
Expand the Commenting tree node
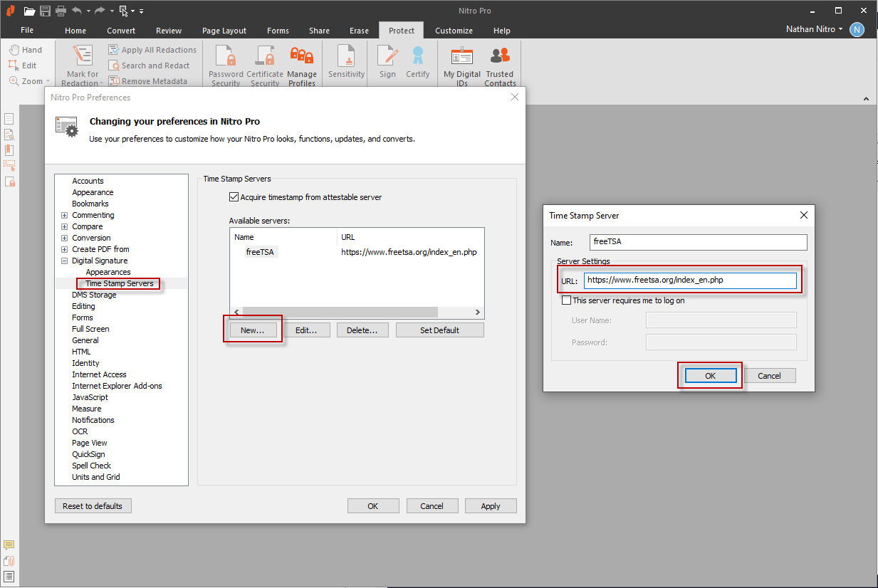pyautogui.click(x=65, y=215)
